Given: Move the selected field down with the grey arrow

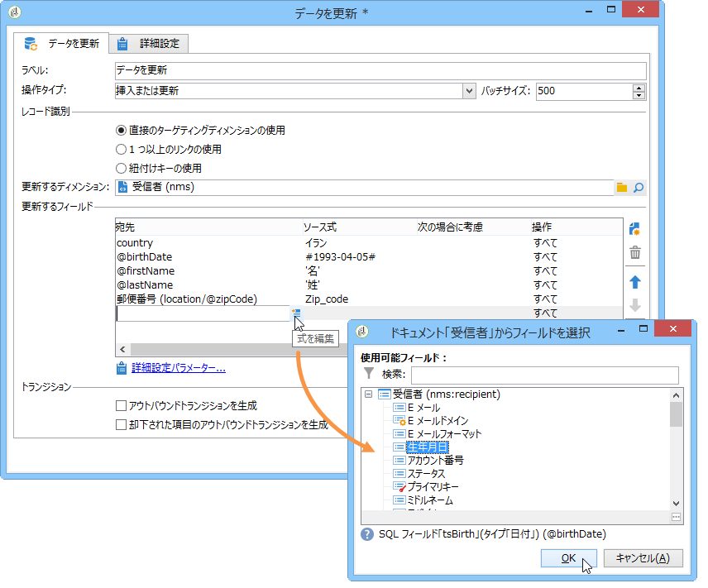Looking at the screenshot, I should [635, 306].
